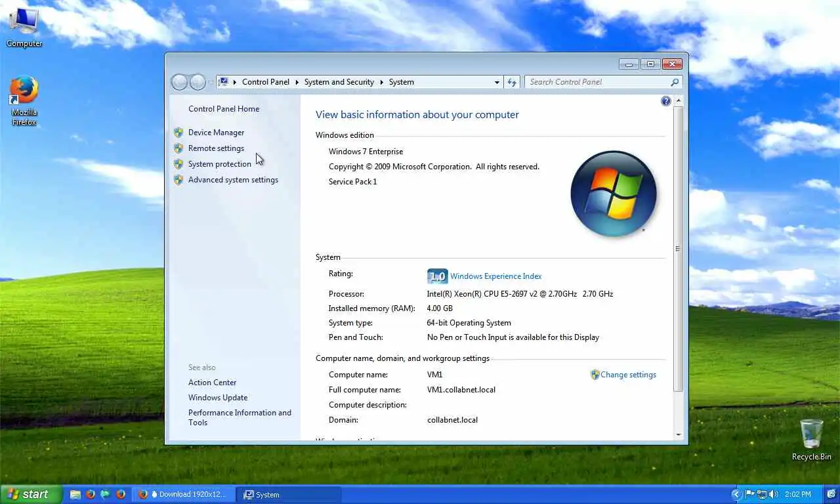Click the Domain value 'collabnet.local'
Image resolution: width=840 pixels, height=504 pixels.
(x=452, y=420)
